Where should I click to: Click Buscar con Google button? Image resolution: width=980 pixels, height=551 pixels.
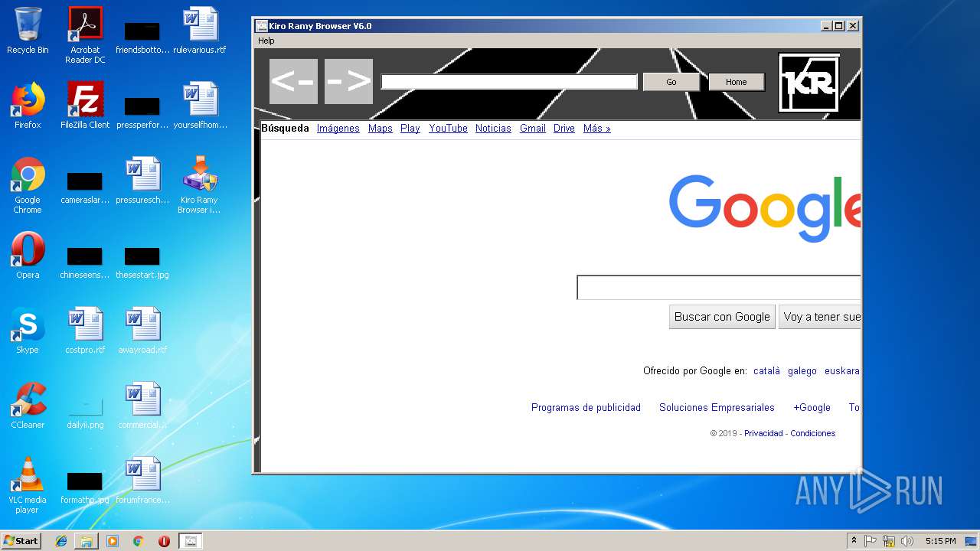click(x=722, y=317)
